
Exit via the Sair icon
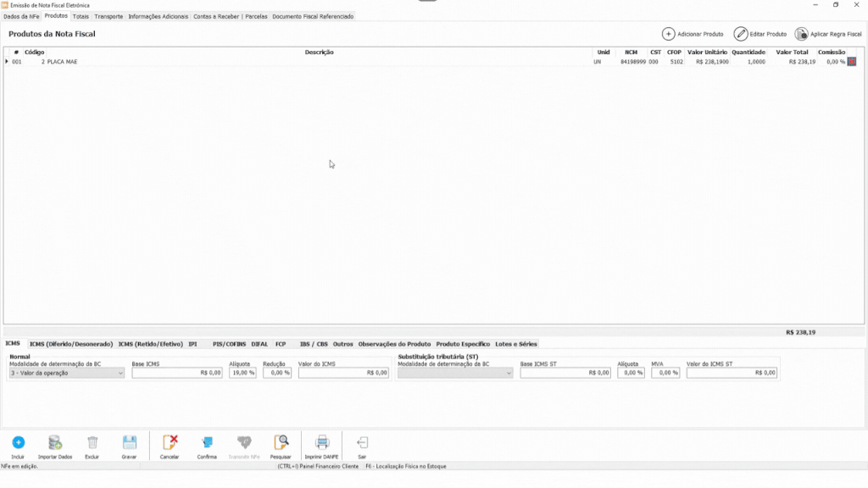click(362, 442)
